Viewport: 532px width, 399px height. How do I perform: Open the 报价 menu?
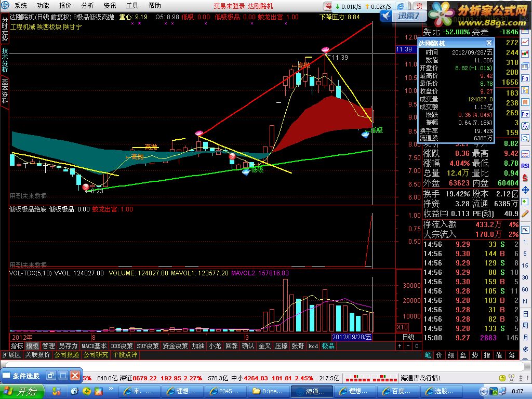coord(65,5)
